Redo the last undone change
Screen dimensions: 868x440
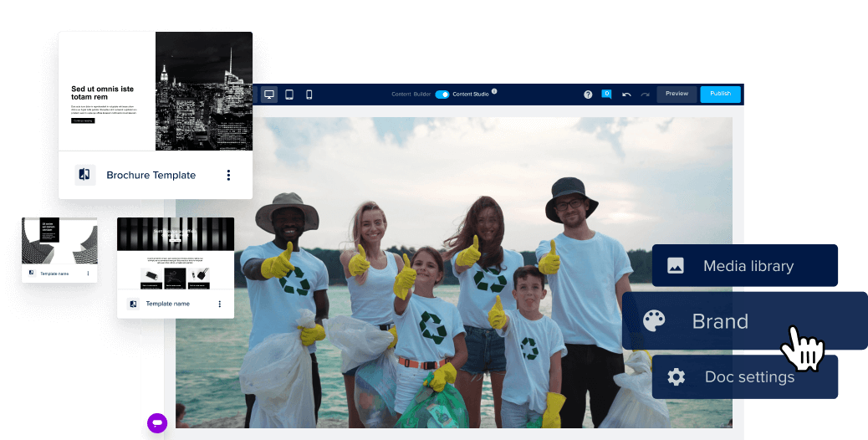click(x=645, y=95)
